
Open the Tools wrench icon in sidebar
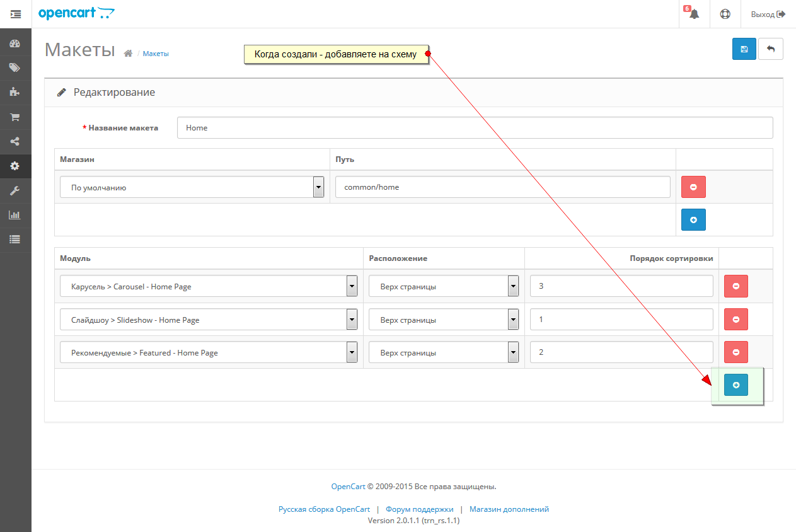15,190
